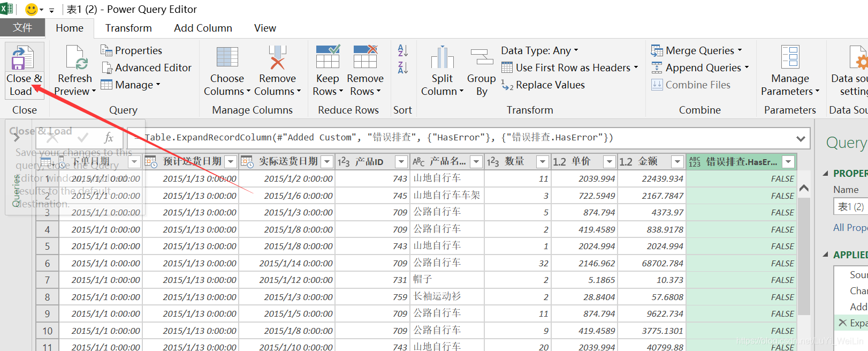Switch to the Transform ribbon tab
The image size is (868, 351).
[128, 28]
